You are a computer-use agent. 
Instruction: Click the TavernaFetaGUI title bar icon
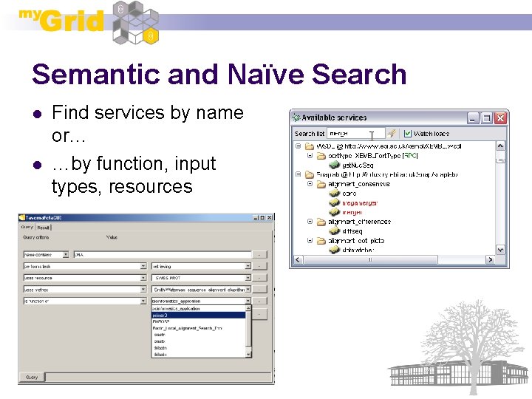click(22, 217)
